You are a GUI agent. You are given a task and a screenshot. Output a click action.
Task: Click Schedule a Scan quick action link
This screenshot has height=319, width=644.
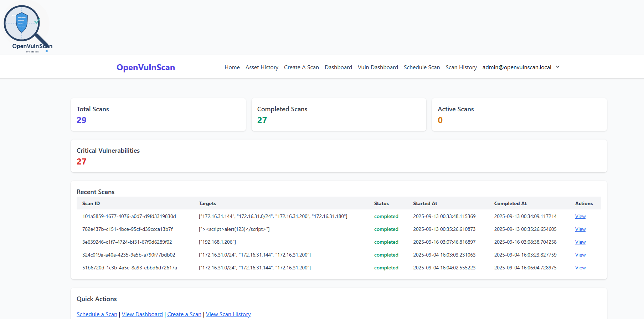[97, 314]
